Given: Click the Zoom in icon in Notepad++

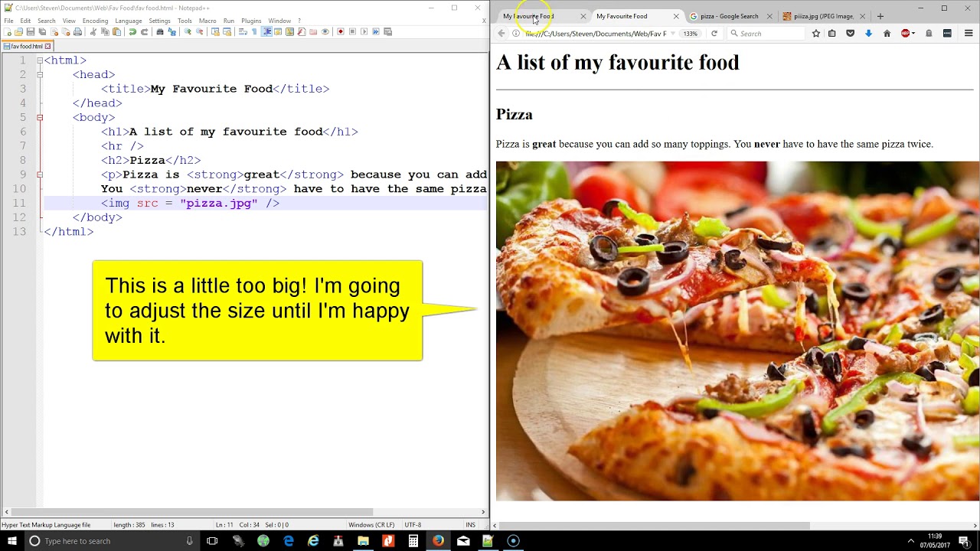Looking at the screenshot, I should [188, 32].
